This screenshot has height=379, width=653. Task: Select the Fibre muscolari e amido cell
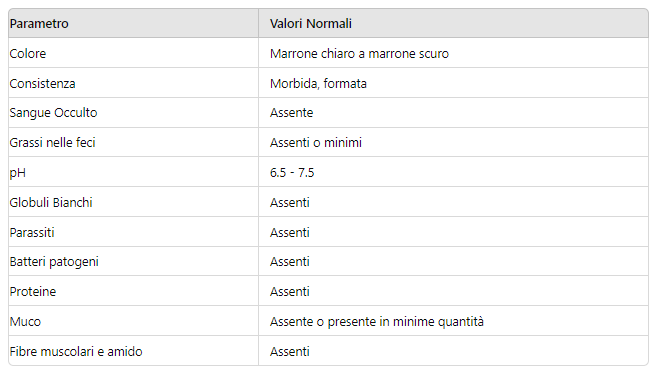tap(133, 351)
